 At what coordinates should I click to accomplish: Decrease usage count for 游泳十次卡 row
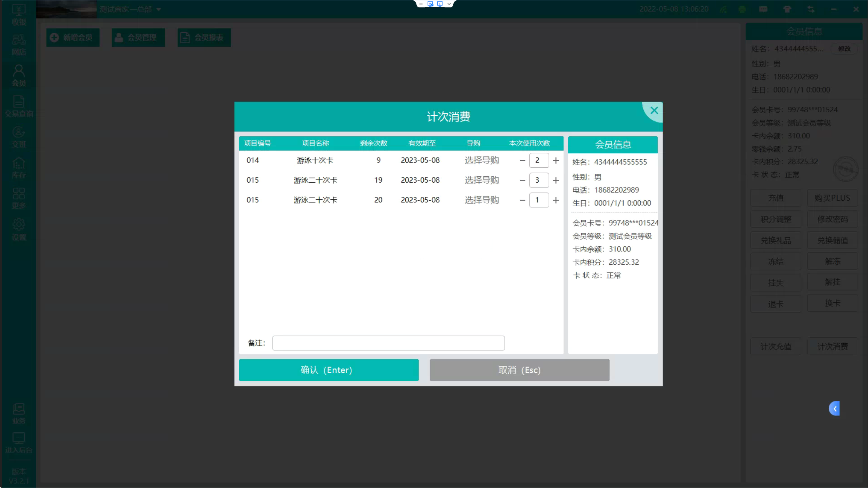coord(522,161)
